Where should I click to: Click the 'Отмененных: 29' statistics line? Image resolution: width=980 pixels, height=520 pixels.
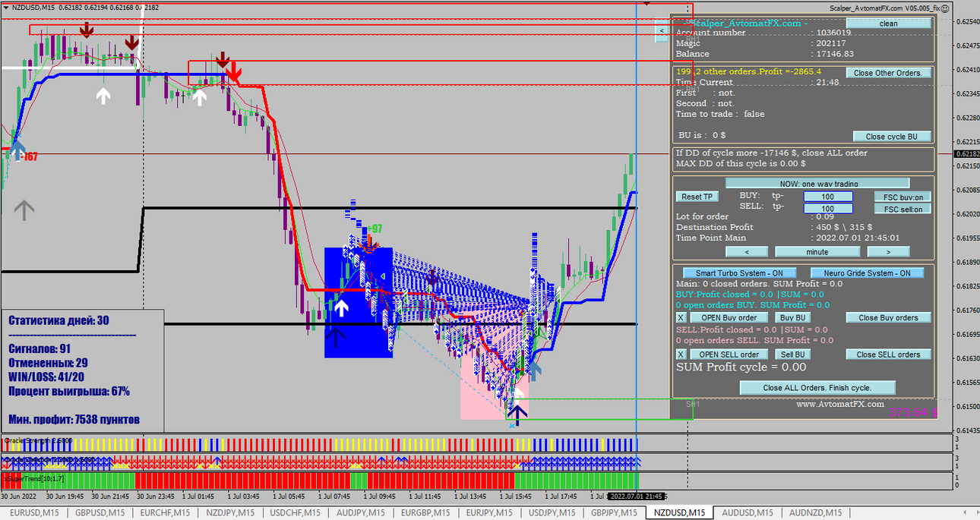(x=49, y=364)
